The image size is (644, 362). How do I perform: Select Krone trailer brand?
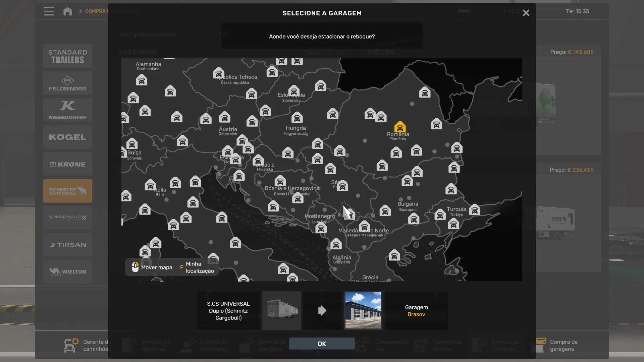[67, 164]
